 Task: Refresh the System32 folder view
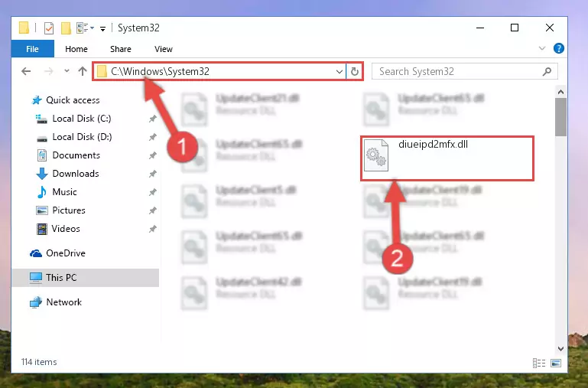pos(354,71)
